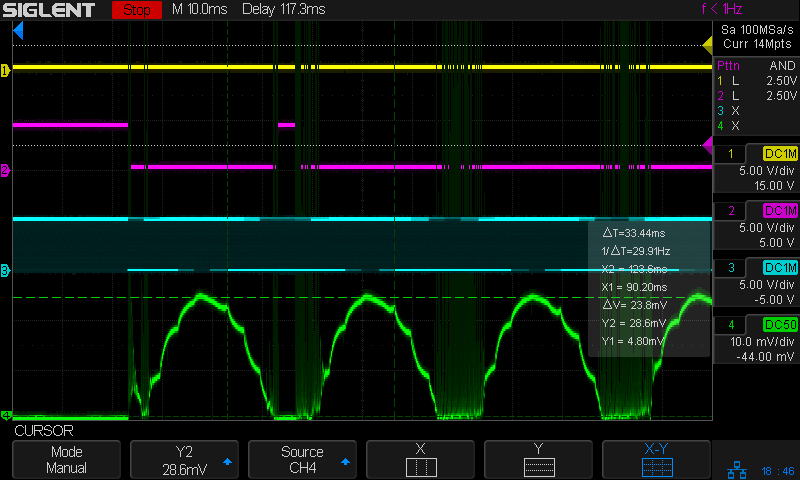
Task: Click channel 4 -44.00 mV offset value
Action: [x=765, y=357]
